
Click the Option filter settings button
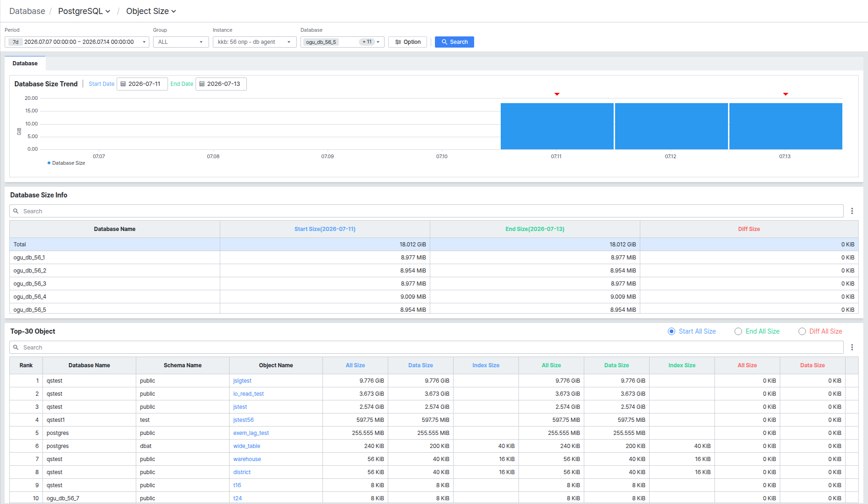[x=407, y=42]
